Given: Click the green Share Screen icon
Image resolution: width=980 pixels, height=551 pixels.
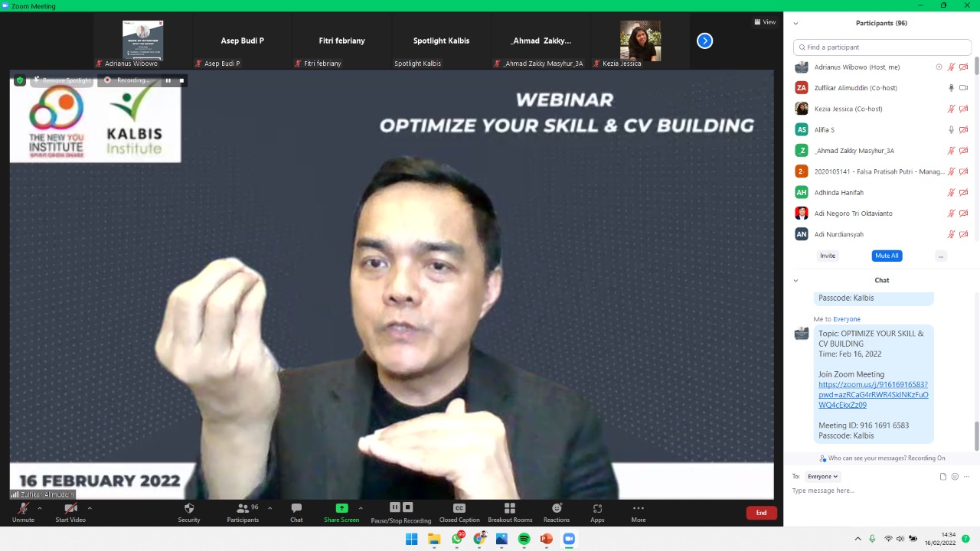Looking at the screenshot, I should click(341, 509).
